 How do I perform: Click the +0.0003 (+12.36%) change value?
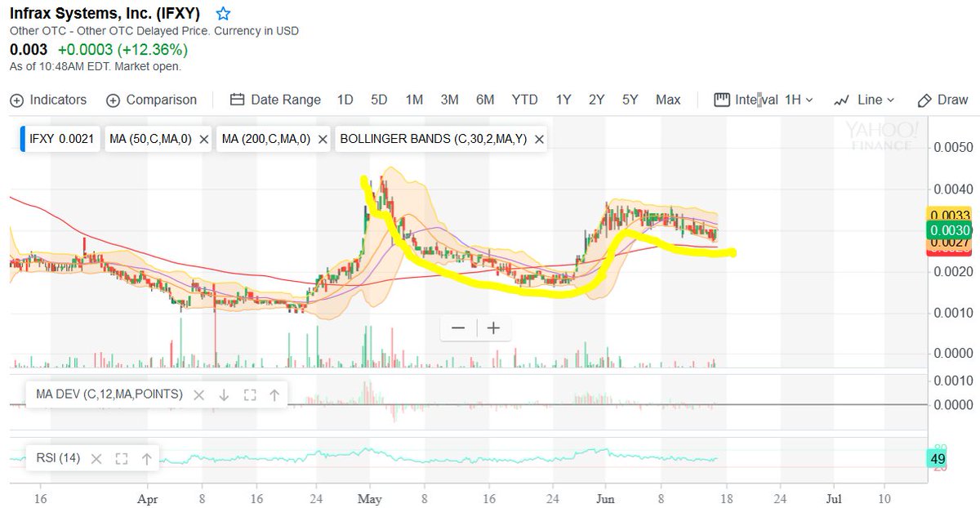(x=122, y=50)
